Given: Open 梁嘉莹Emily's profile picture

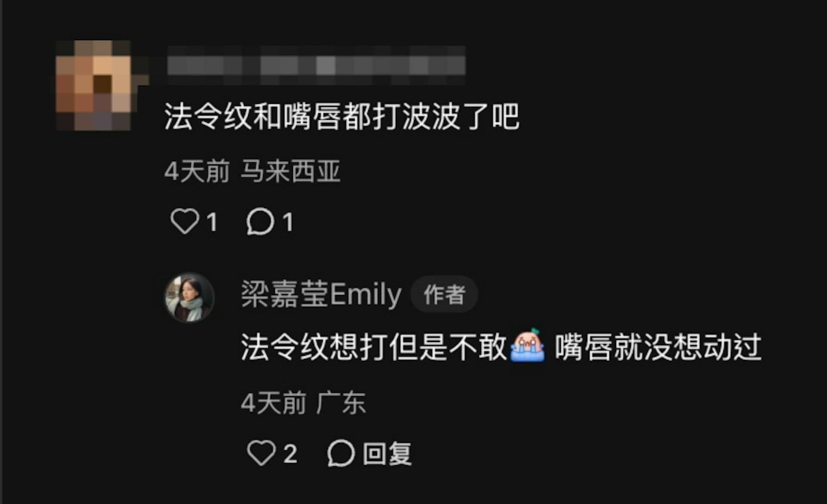Looking at the screenshot, I should [190, 297].
